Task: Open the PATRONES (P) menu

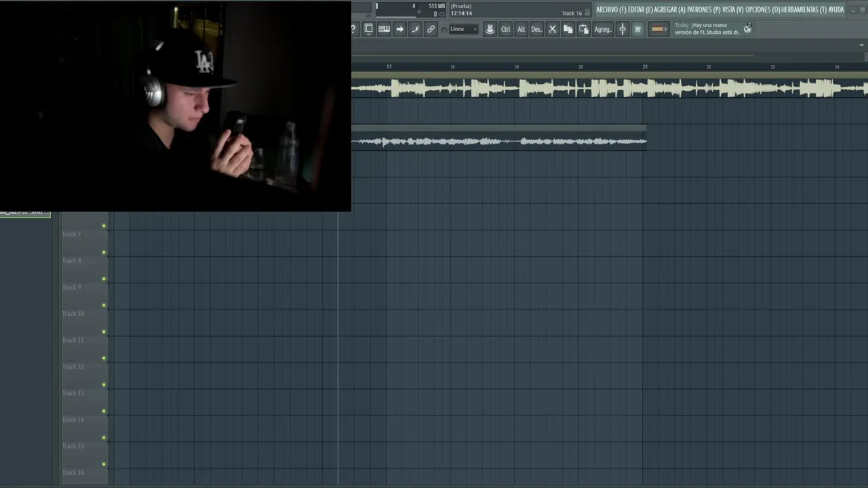Action: pyautogui.click(x=704, y=9)
